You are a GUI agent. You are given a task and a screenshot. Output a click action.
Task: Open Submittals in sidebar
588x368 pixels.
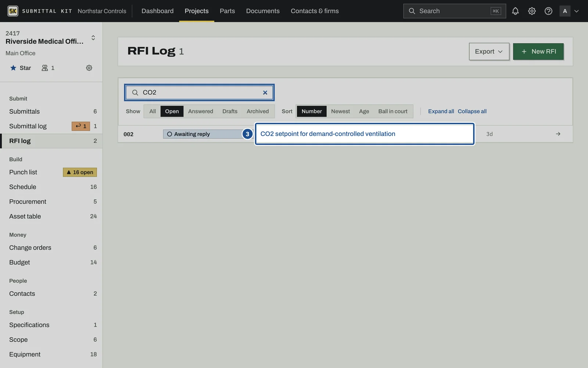(x=51, y=112)
